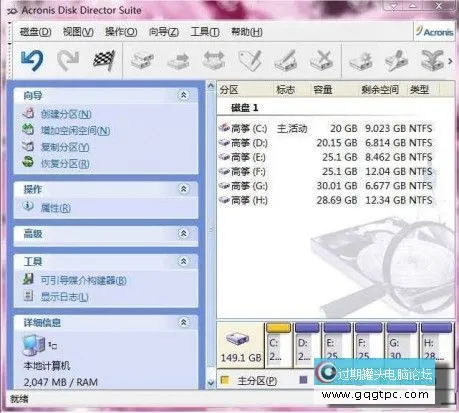Click the 属性 info icon
459x413 pixels.
tap(28, 206)
